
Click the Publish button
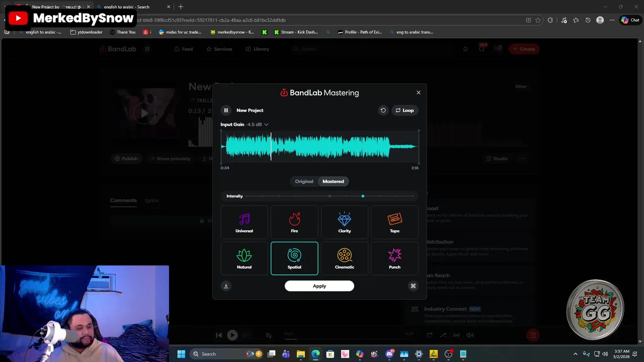pyautogui.click(x=126, y=158)
